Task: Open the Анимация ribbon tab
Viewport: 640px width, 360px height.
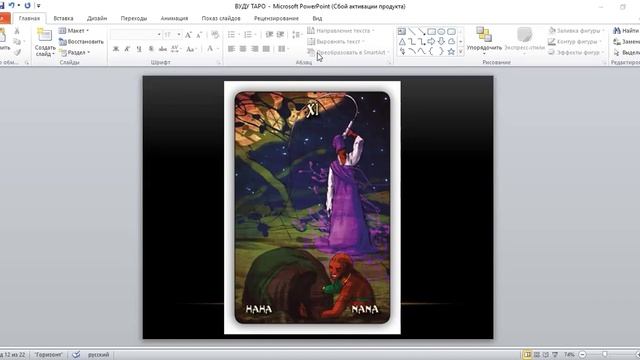Action: pos(174,18)
